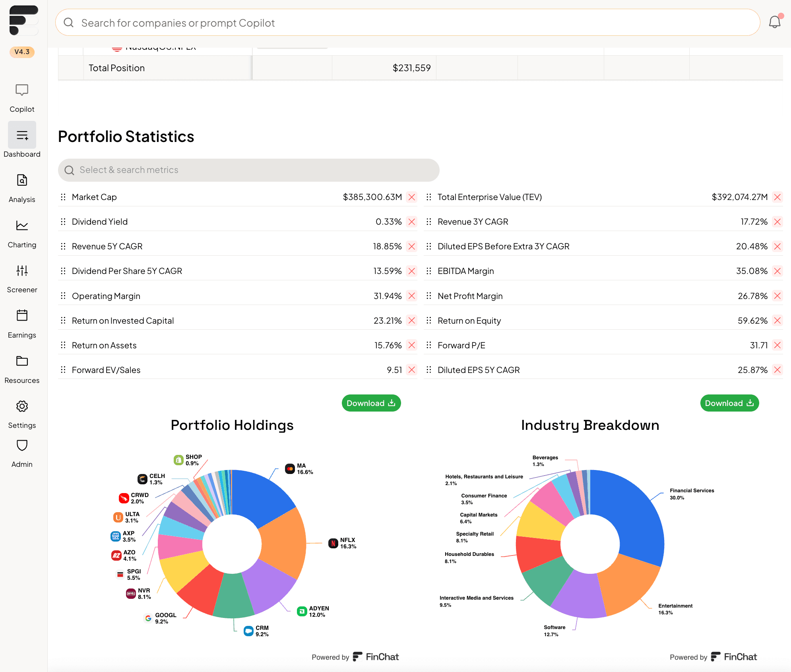The height and width of the screenshot is (672, 791).
Task: Click the Household Durables 8.1% label
Action: click(469, 557)
